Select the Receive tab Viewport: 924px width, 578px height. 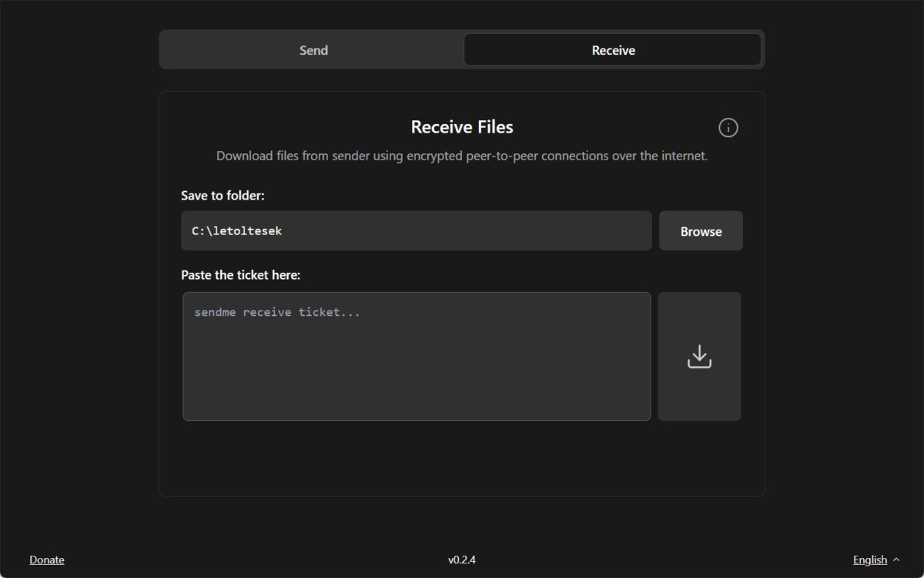click(613, 50)
